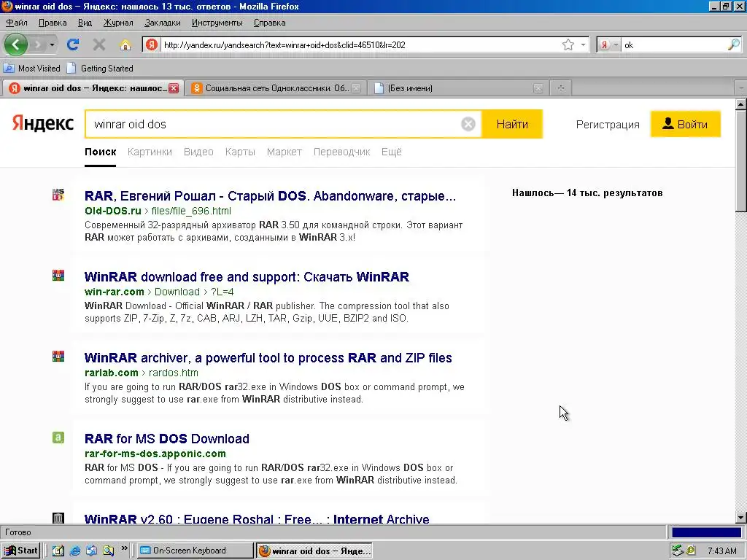The height and width of the screenshot is (560, 747).
Task: Launch Internet Explorer from quick launch
Action: 75,551
